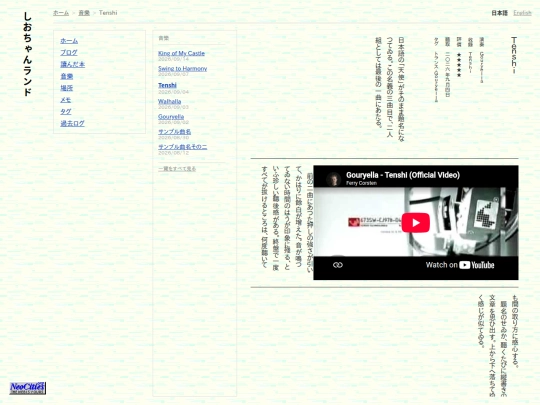Click the NeoCities badge

[28, 388]
